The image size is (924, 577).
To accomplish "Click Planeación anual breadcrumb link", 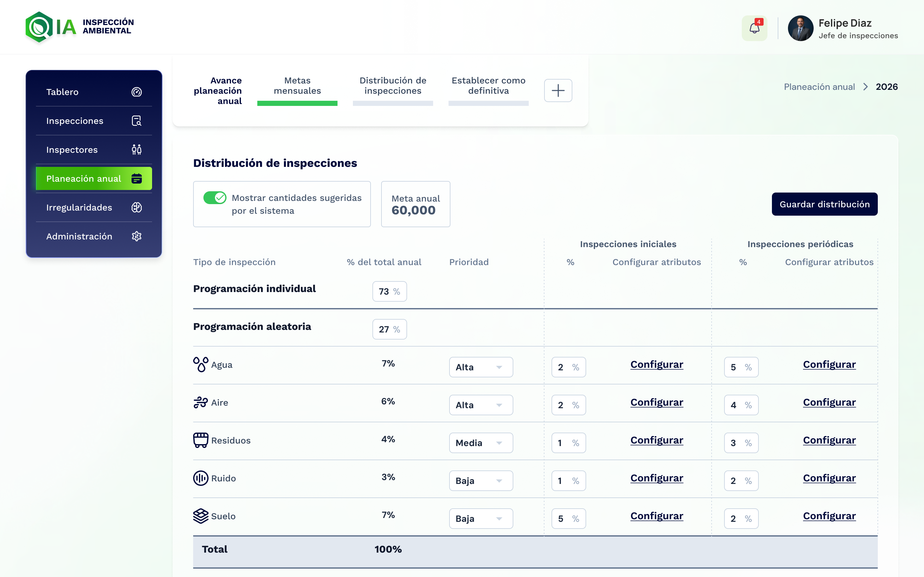I will [819, 87].
